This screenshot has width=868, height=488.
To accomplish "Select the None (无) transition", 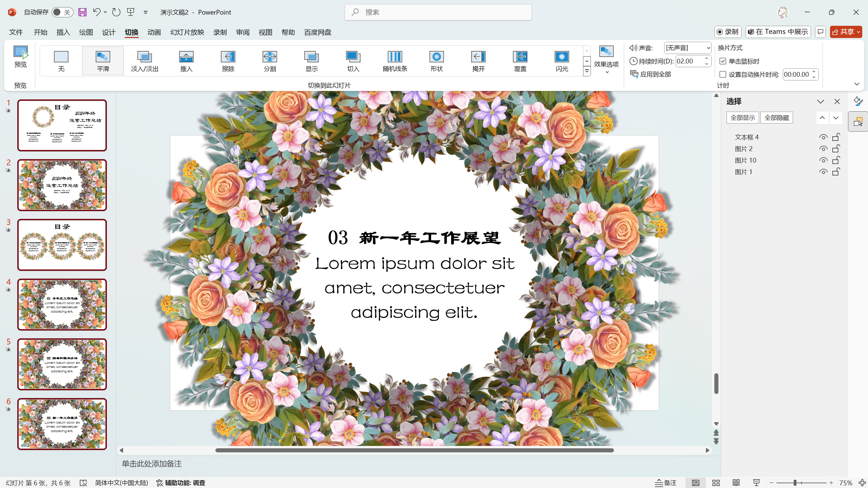I will coord(61,61).
